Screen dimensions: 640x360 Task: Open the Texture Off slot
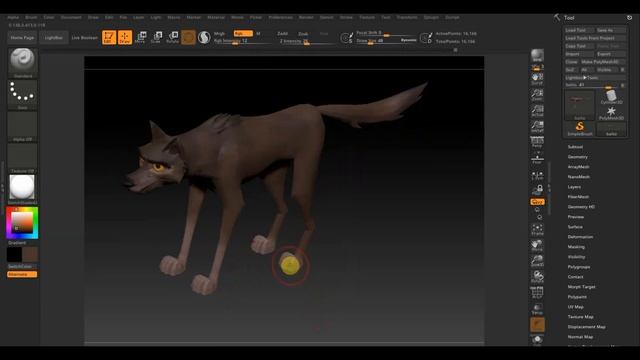tap(22, 158)
